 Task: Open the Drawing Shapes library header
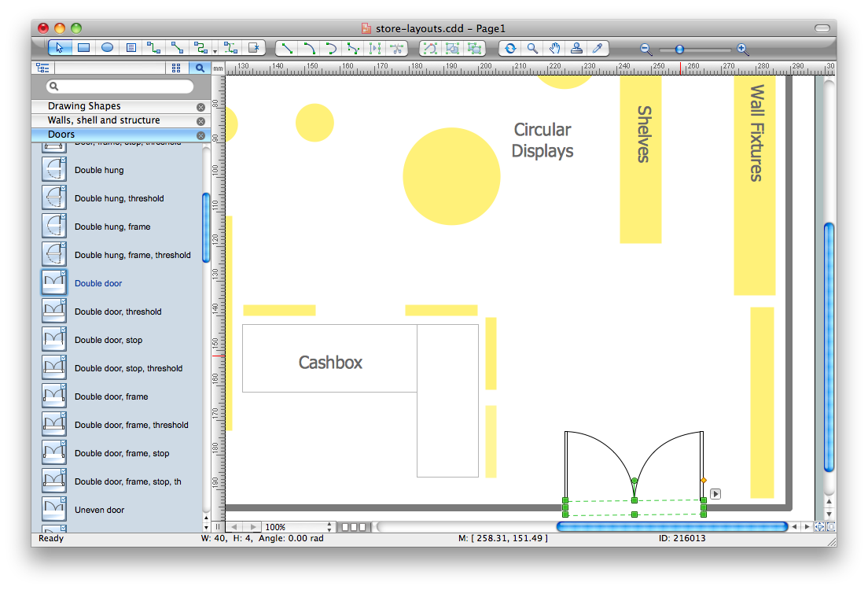(84, 106)
